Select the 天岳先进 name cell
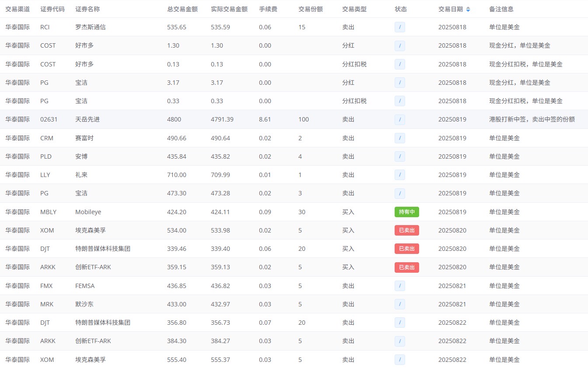 (87, 119)
